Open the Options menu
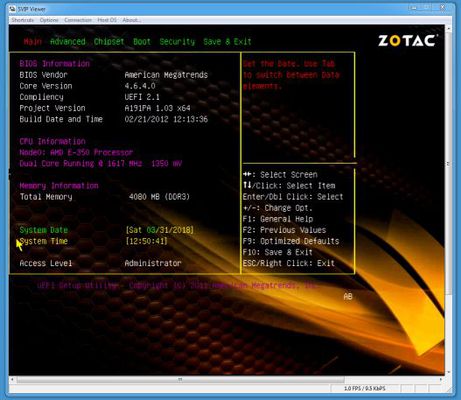Image resolution: width=461 pixels, height=400 pixels. tap(49, 20)
